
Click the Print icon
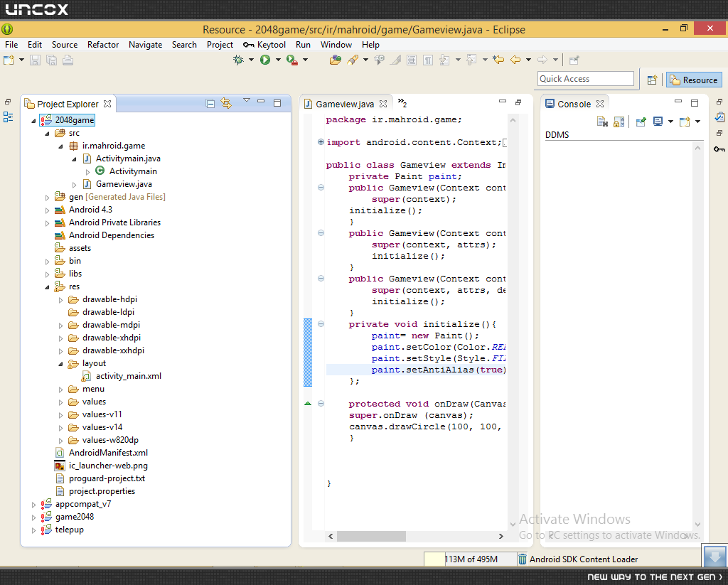pos(68,60)
